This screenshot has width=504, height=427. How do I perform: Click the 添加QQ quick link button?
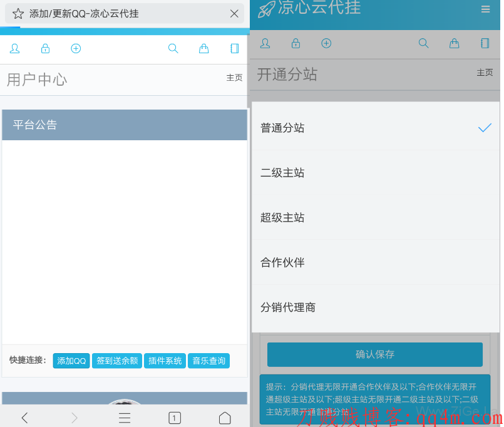(x=71, y=361)
